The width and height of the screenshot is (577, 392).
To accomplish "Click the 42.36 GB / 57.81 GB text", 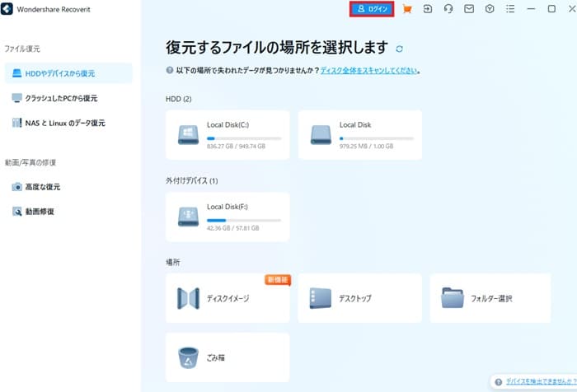I will click(x=233, y=228).
